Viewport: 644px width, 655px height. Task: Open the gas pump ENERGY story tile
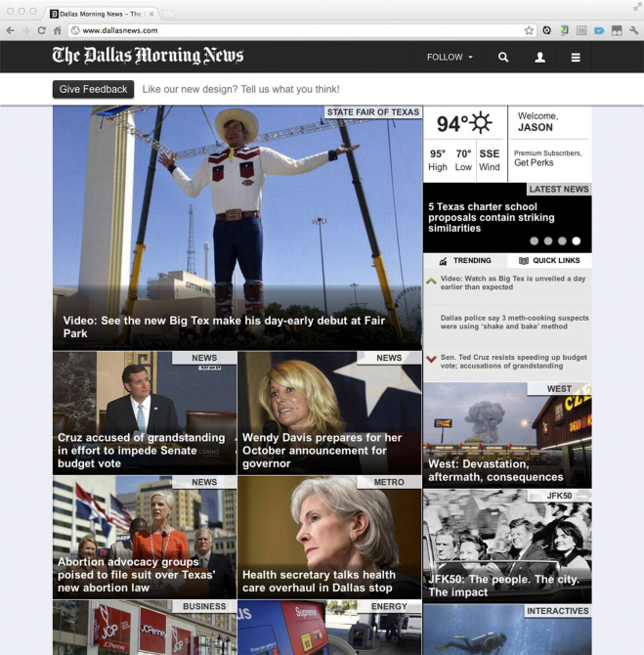pos(329,628)
